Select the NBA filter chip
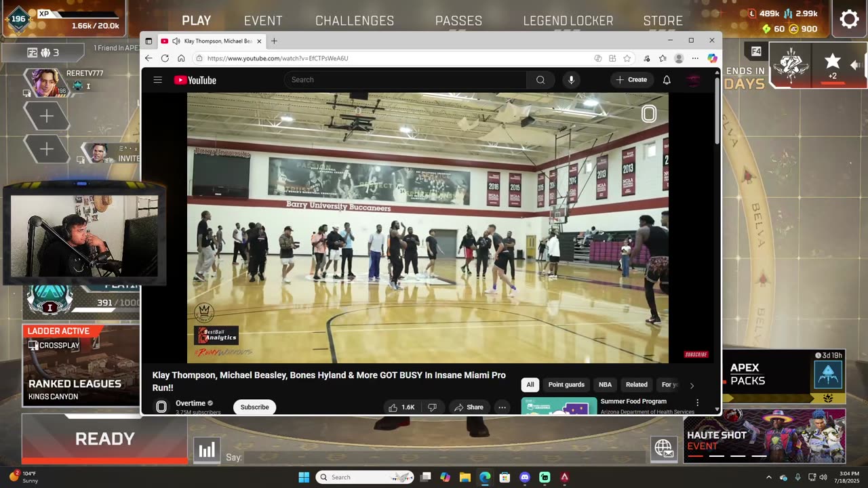Viewport: 868px width, 488px height. (x=605, y=385)
